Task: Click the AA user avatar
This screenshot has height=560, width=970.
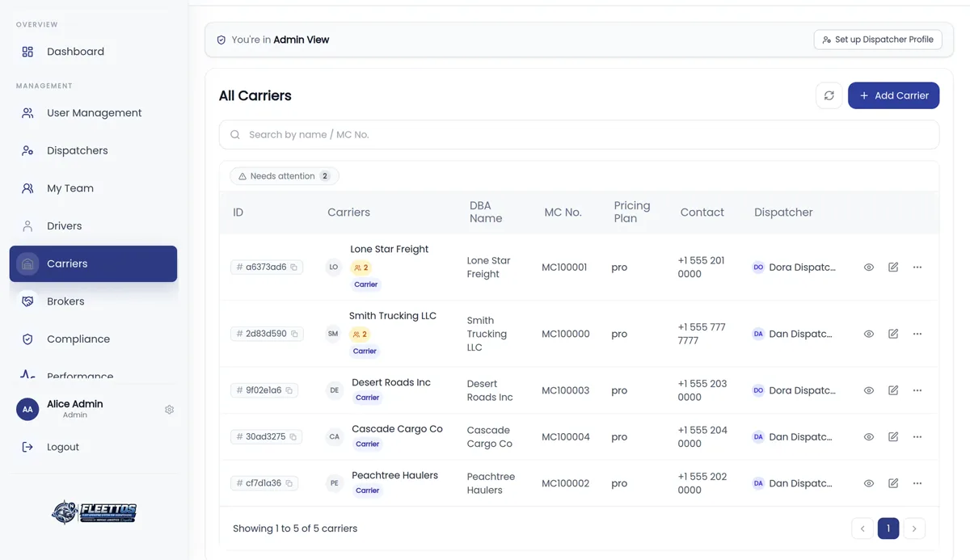Action: click(27, 409)
